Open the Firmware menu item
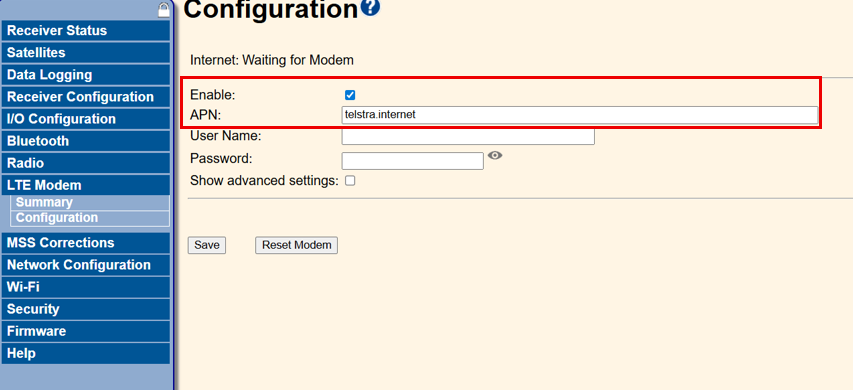This screenshot has width=853, height=390. [86, 331]
